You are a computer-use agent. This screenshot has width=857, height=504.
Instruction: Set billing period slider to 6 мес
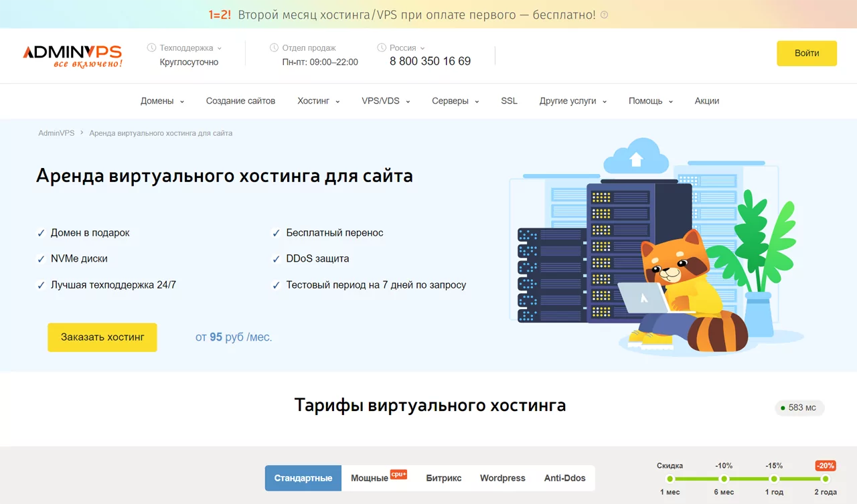(724, 479)
